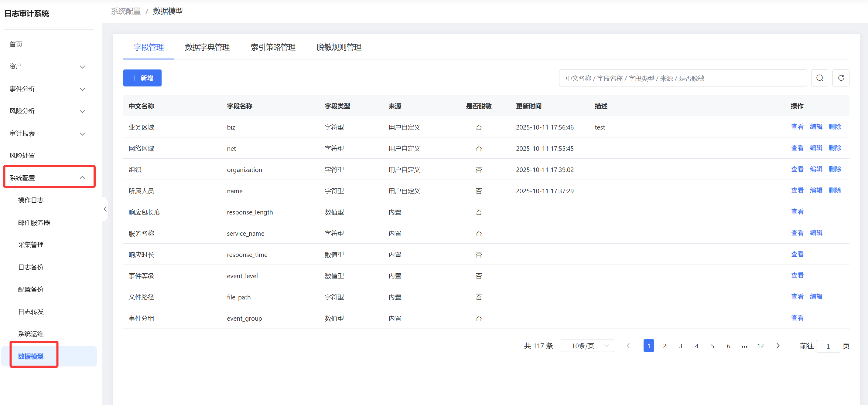
Task: Go to page 12 in pagination
Action: tap(760, 346)
